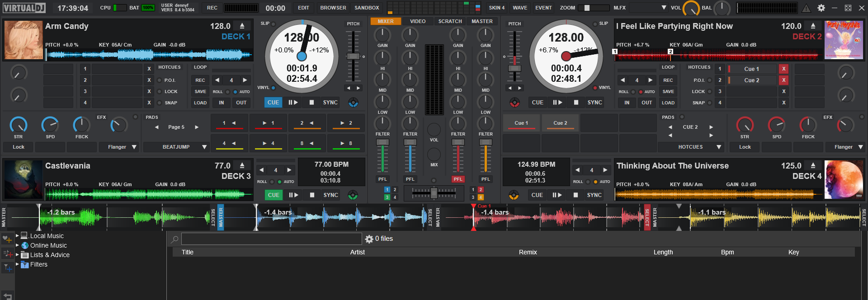Stop playback on Deck 1

[x=311, y=103]
